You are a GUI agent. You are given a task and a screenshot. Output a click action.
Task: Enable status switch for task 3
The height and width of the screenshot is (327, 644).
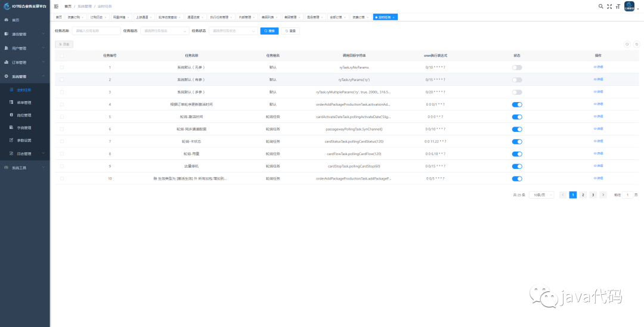(517, 92)
